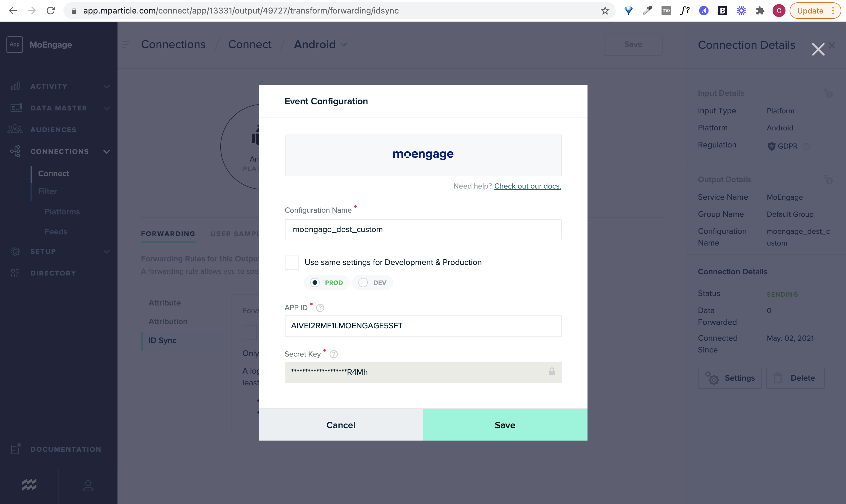Expand the Setup section chevron

pyautogui.click(x=107, y=252)
